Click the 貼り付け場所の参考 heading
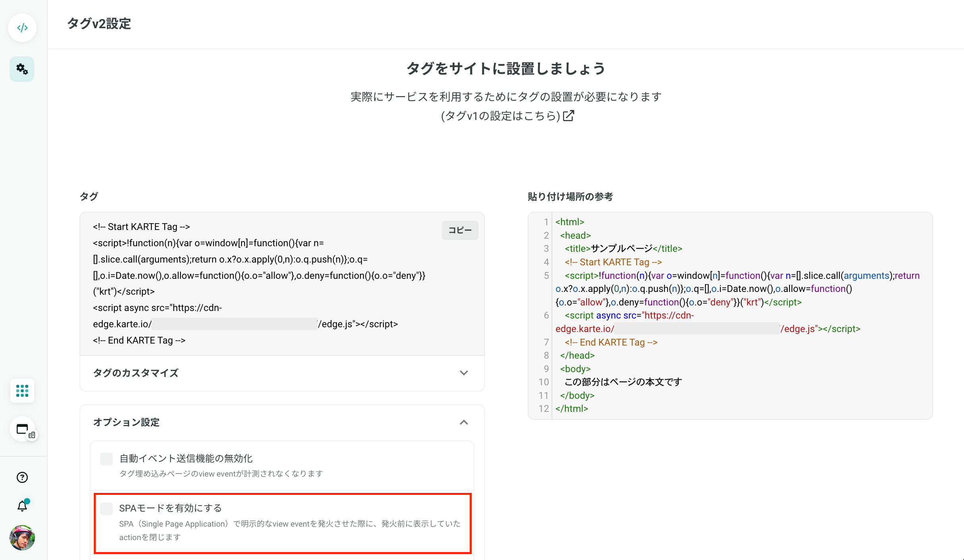The image size is (964, 560). (x=570, y=197)
